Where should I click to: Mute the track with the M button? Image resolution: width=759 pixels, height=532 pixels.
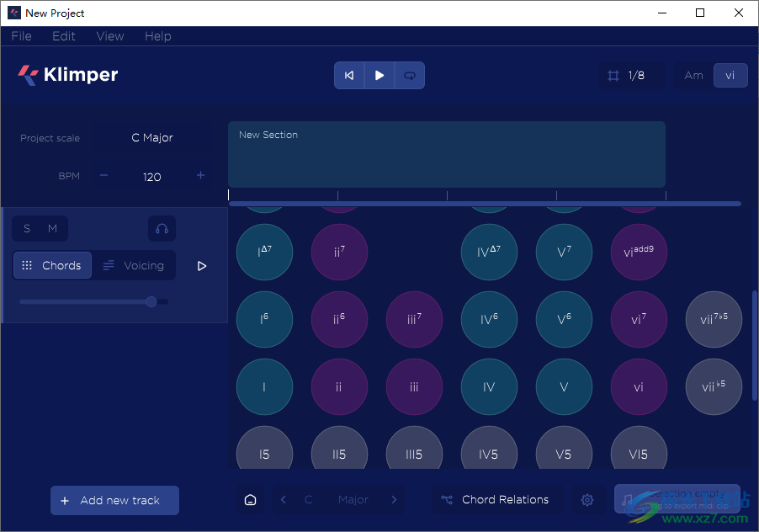[x=53, y=229]
